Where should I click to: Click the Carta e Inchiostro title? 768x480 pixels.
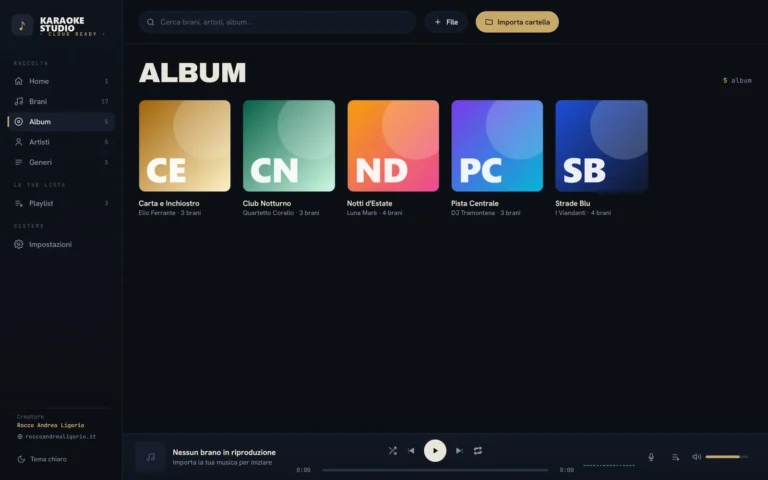tap(169, 203)
